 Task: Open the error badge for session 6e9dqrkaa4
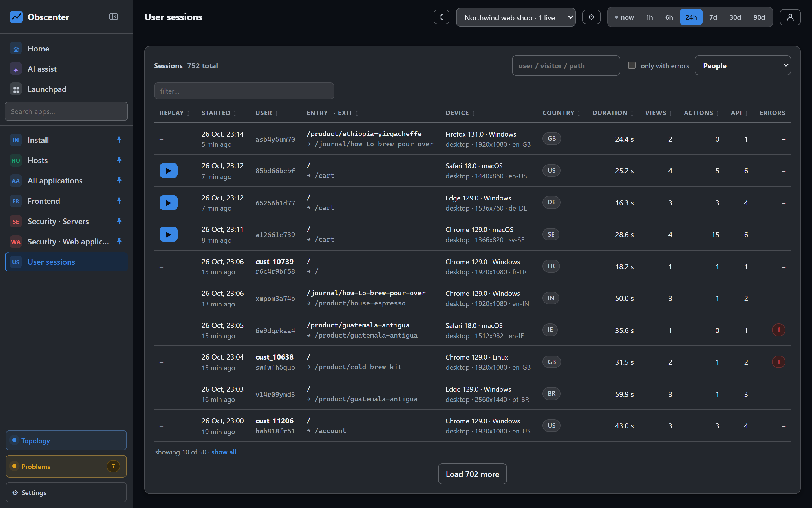[778, 330]
